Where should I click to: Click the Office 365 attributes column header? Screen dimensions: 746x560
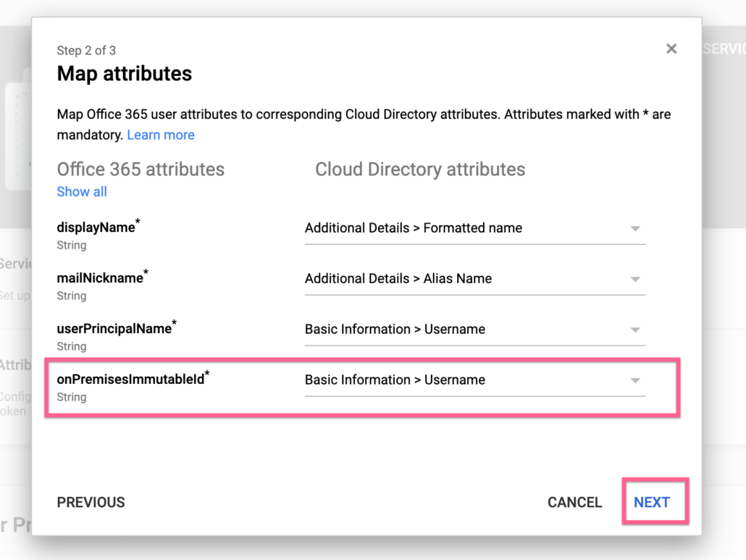[x=141, y=170]
